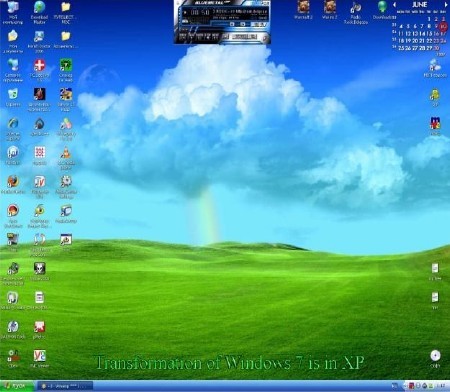Open the red cross shield icon
Image resolution: width=450 pixels, height=392 pixels.
tap(39, 65)
